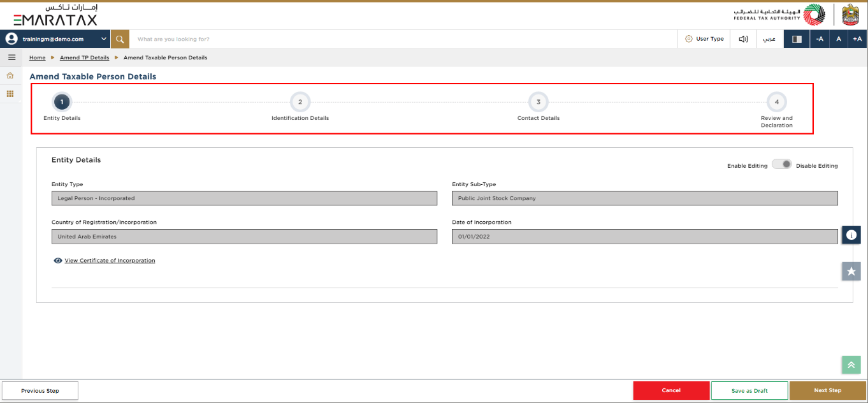Click the Next Step button
The height and width of the screenshot is (403, 868).
[828, 390]
